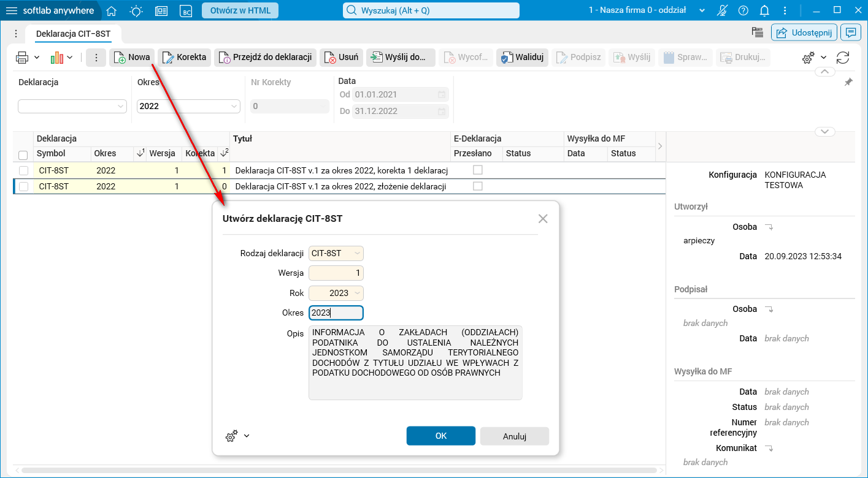Expand the dialog gear dropdown arrow
This screenshot has height=478, width=868.
tap(247, 436)
